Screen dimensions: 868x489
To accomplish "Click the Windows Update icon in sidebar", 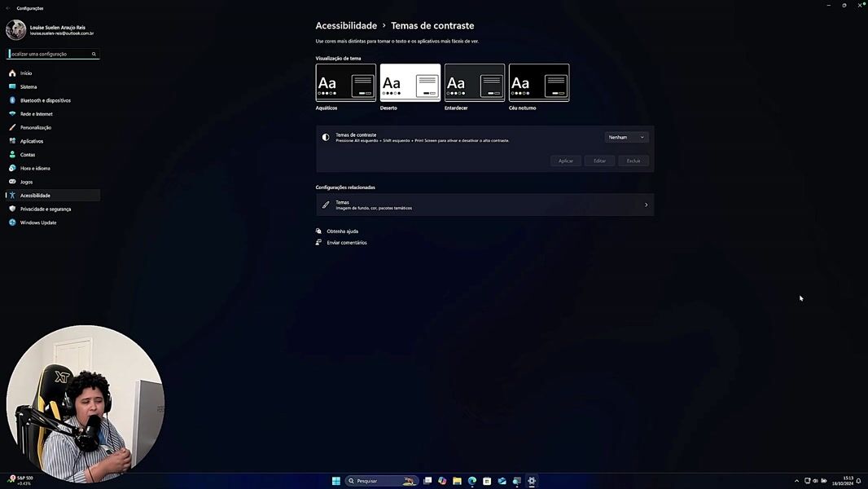I will click(12, 222).
